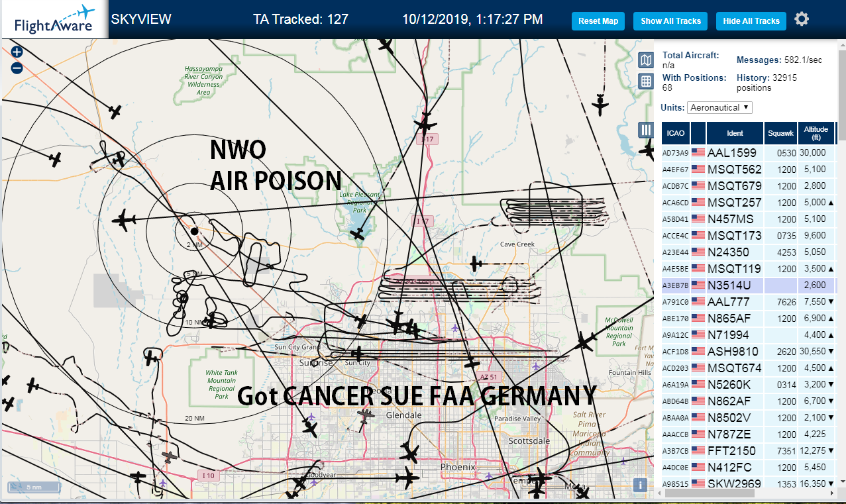Toggle the sidebar columns icon

tap(646, 130)
